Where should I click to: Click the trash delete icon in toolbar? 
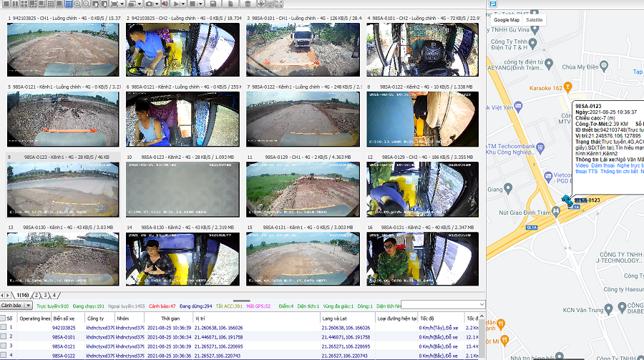[x=247, y=4]
